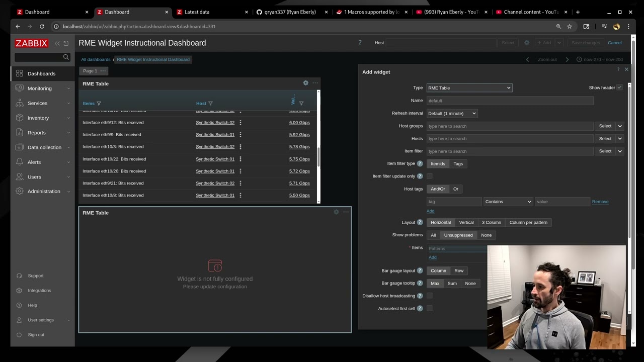Reload the browser page
Screen dimensions: 644x362
pos(42,26)
